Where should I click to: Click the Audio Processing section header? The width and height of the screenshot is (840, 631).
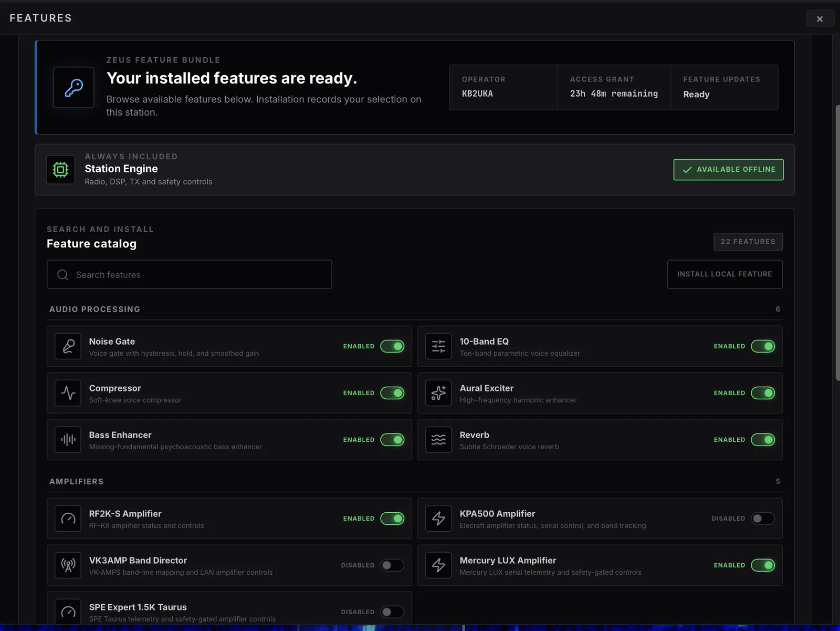95,309
